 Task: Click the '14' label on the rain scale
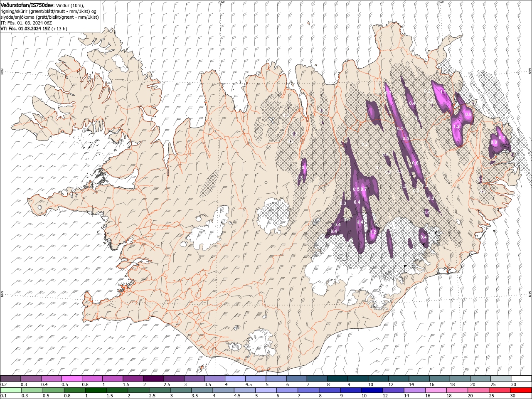pyautogui.click(x=406, y=396)
